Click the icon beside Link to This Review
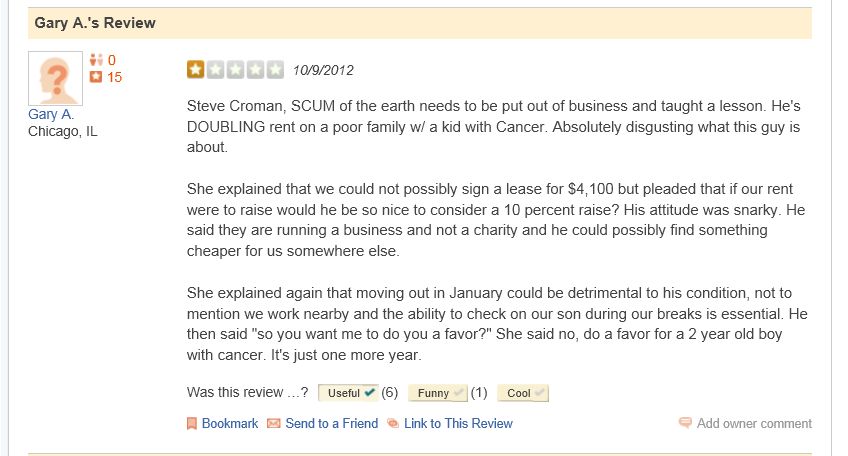848x456 pixels. (x=393, y=424)
